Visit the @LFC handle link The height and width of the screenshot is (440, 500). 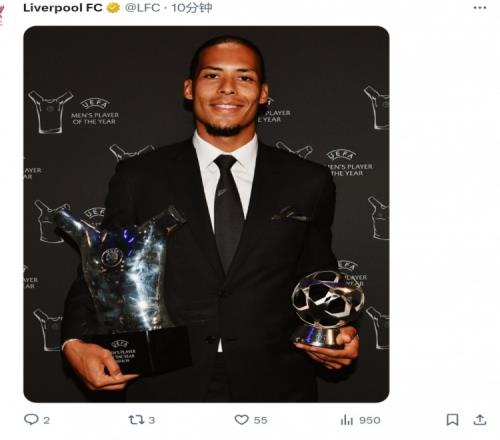click(x=142, y=8)
